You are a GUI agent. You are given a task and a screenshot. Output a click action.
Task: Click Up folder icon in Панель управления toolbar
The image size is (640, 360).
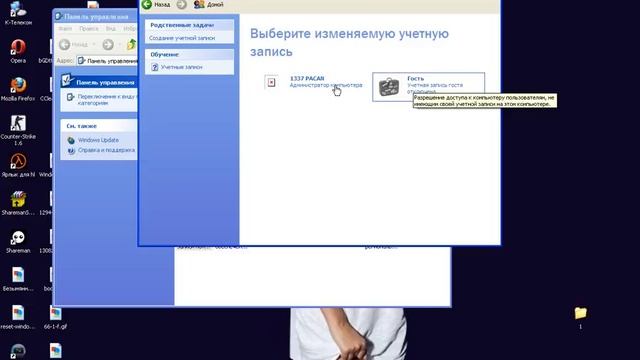pyautogui.click(x=131, y=44)
